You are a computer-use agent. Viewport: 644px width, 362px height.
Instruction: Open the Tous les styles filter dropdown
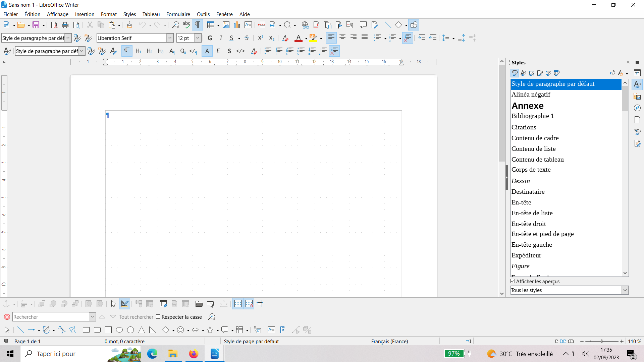[x=625, y=290]
